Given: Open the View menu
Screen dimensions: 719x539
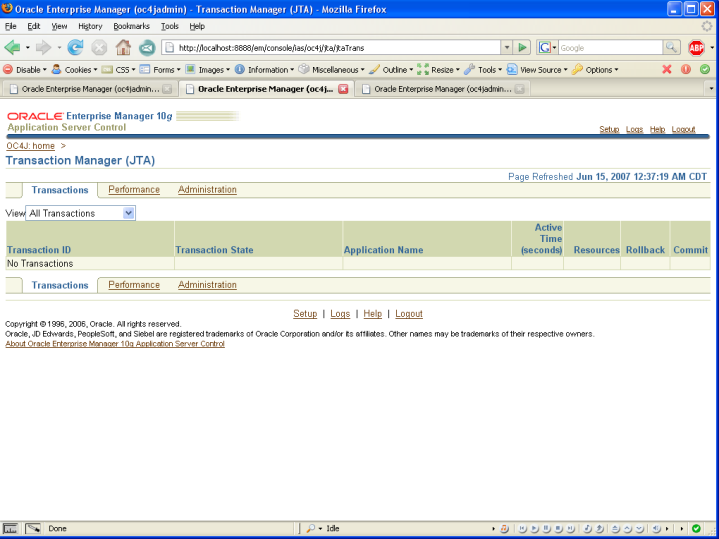Looking at the screenshot, I should tap(59, 26).
